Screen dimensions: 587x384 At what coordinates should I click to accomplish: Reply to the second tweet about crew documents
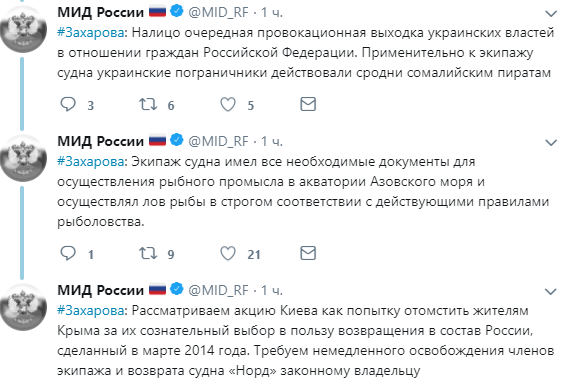click(x=68, y=253)
